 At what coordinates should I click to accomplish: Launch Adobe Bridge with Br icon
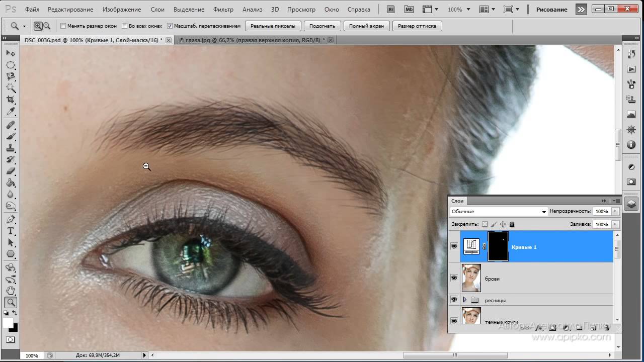391,9
